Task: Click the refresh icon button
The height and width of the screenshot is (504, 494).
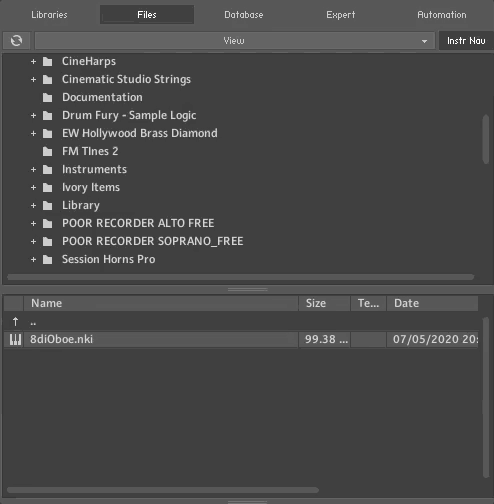Action: [16, 41]
